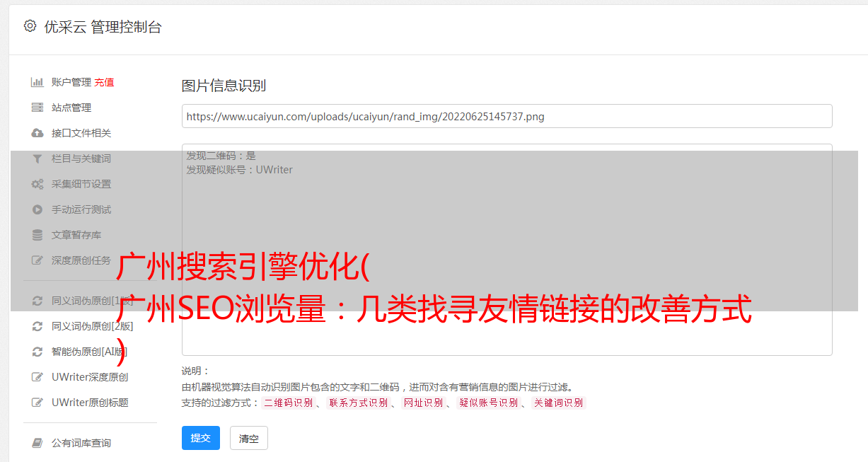
Task: Open 公有词库查询 menu item
Action: tap(81, 443)
